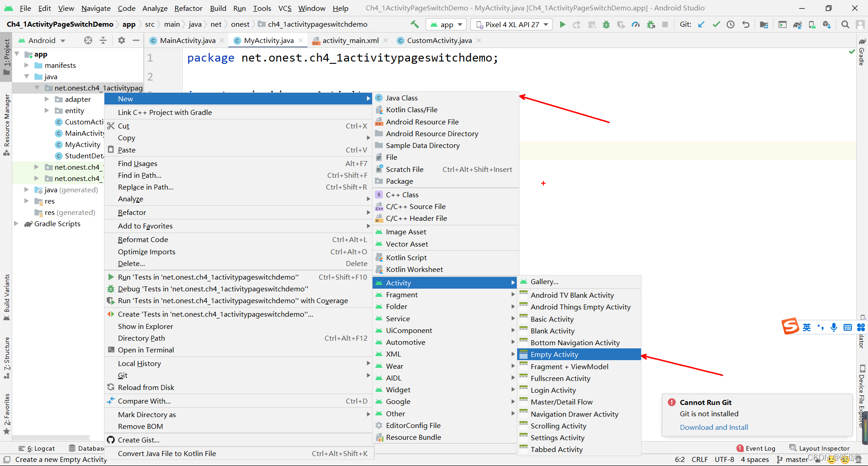Click the build hammer icon
868x466 pixels.
pos(415,24)
